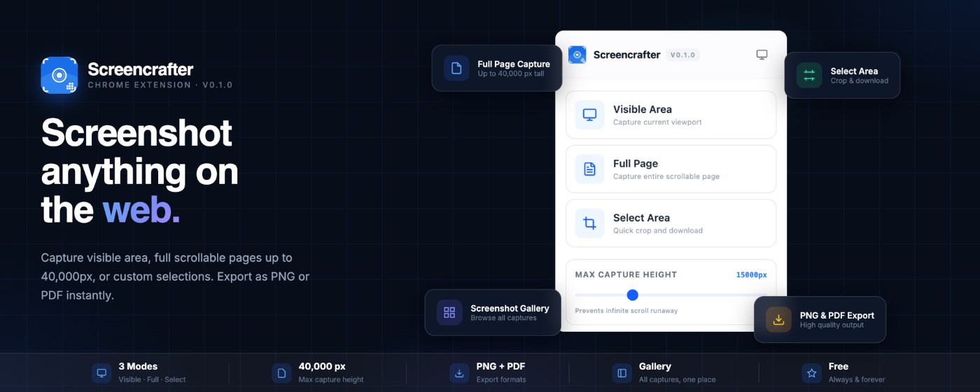Click the 'Crop & download' caption
Viewport: 980px width, 392px height.
pos(859,80)
